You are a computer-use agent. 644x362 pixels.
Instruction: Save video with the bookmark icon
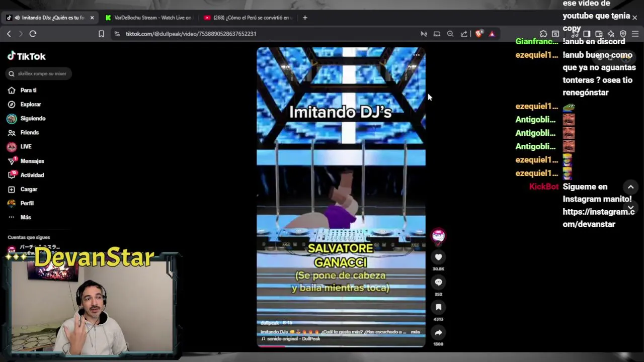tap(438, 307)
